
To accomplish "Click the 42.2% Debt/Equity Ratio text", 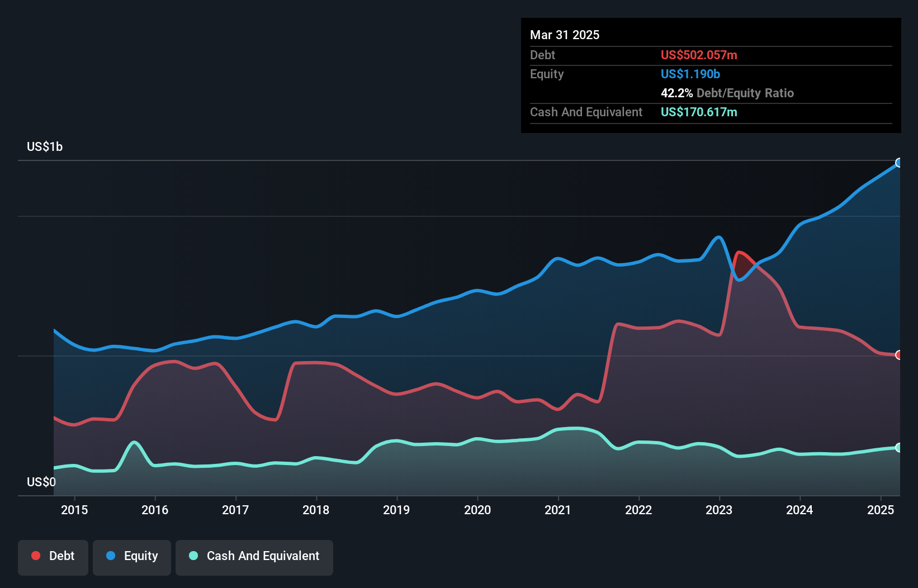I will point(727,93).
